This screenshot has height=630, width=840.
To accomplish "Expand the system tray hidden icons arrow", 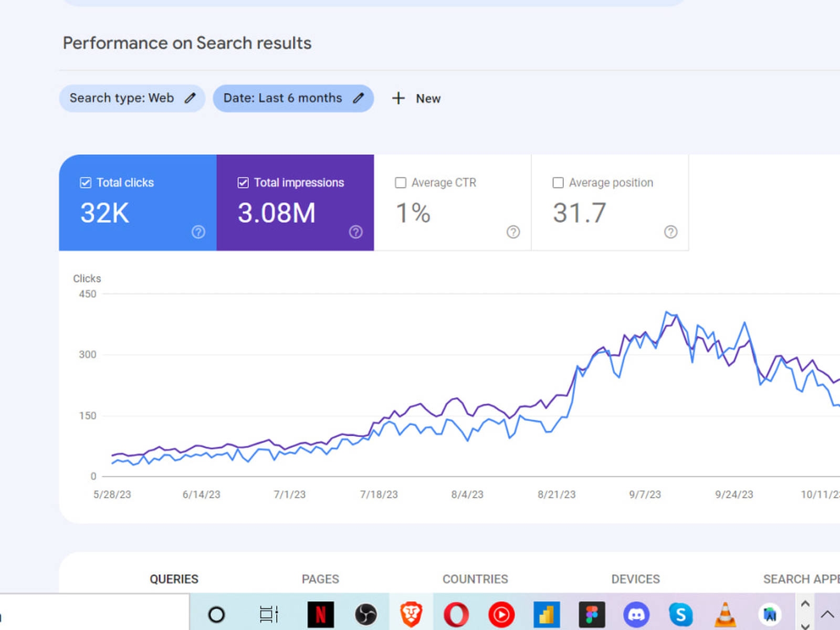I will pyautogui.click(x=827, y=614).
